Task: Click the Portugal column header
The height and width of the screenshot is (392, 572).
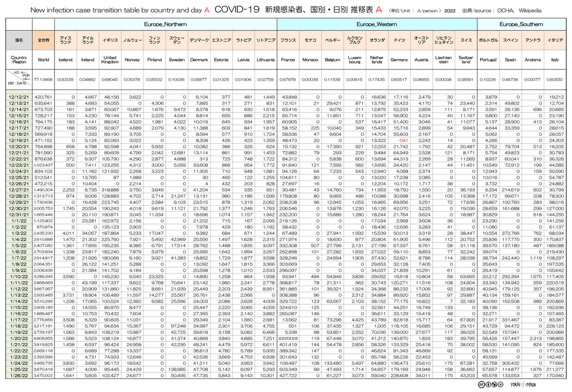Action: (x=488, y=60)
